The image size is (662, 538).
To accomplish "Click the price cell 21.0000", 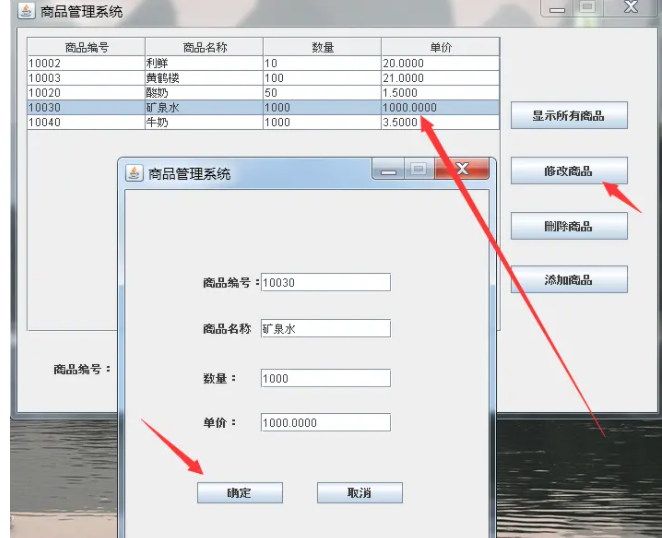I will [x=441, y=78].
